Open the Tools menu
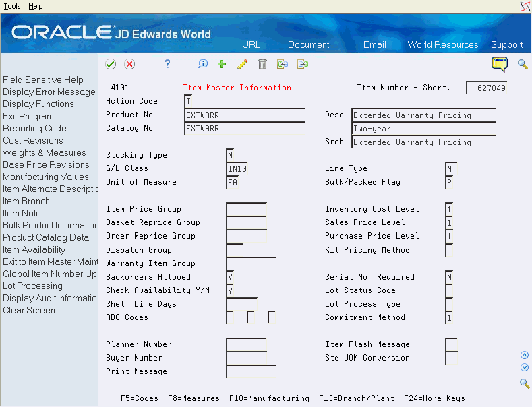The width and height of the screenshot is (532, 407). (12, 6)
